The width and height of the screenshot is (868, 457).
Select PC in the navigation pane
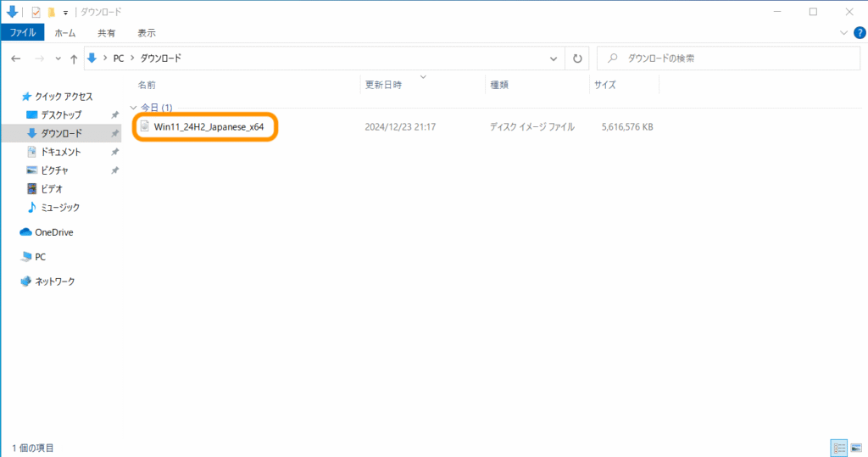click(40, 256)
